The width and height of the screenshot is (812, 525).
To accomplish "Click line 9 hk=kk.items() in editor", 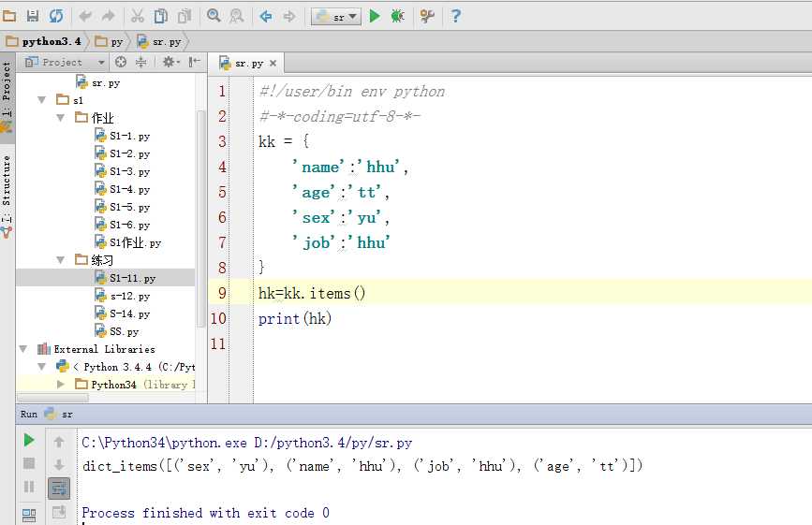I will [312, 293].
